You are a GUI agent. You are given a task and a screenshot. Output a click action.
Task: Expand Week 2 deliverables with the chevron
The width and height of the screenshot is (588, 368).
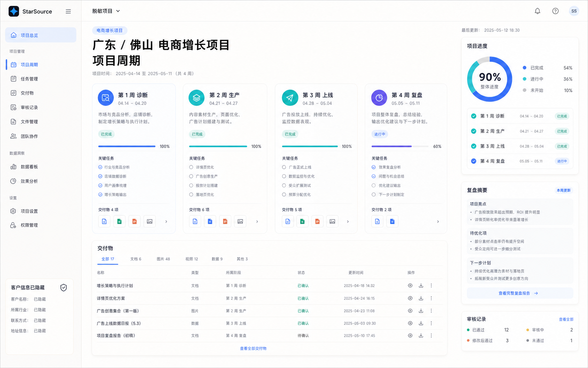click(x=257, y=221)
